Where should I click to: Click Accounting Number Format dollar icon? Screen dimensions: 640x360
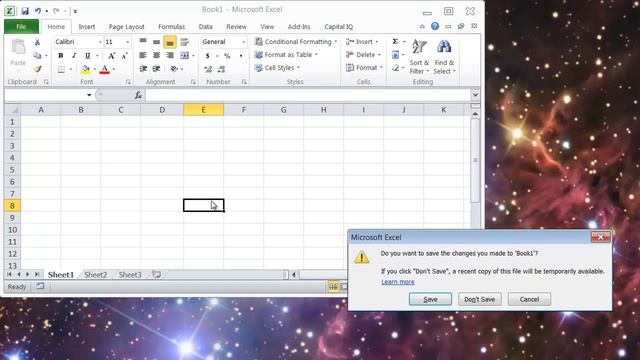click(207, 56)
